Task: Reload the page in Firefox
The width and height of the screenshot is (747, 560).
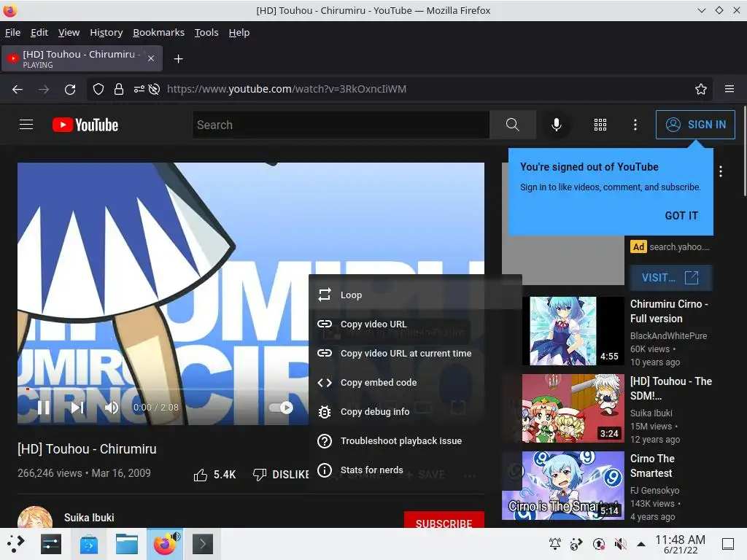Action: tap(70, 89)
